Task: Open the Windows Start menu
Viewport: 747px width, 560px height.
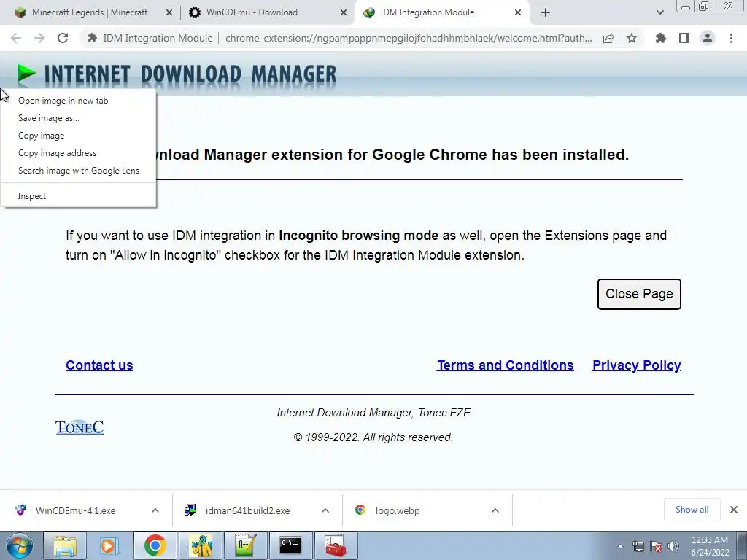Action: click(x=20, y=545)
